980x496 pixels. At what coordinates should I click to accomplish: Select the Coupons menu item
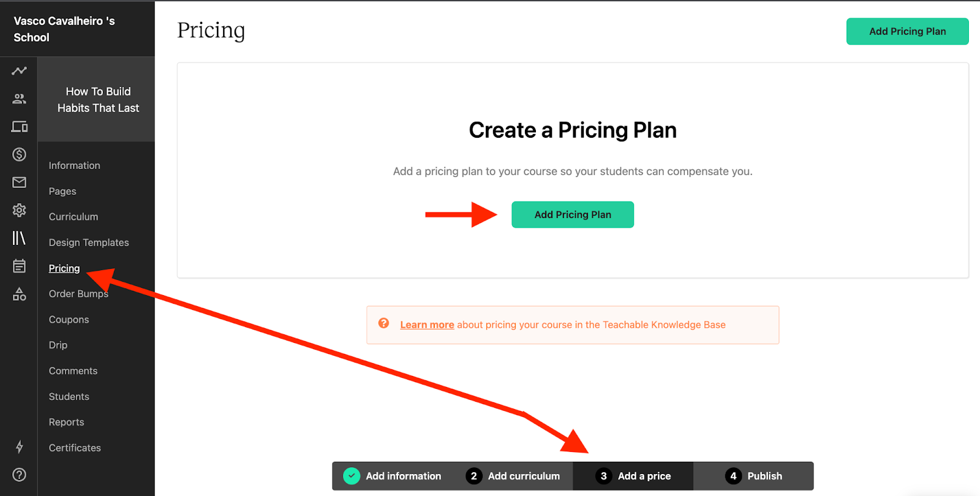pyautogui.click(x=69, y=320)
